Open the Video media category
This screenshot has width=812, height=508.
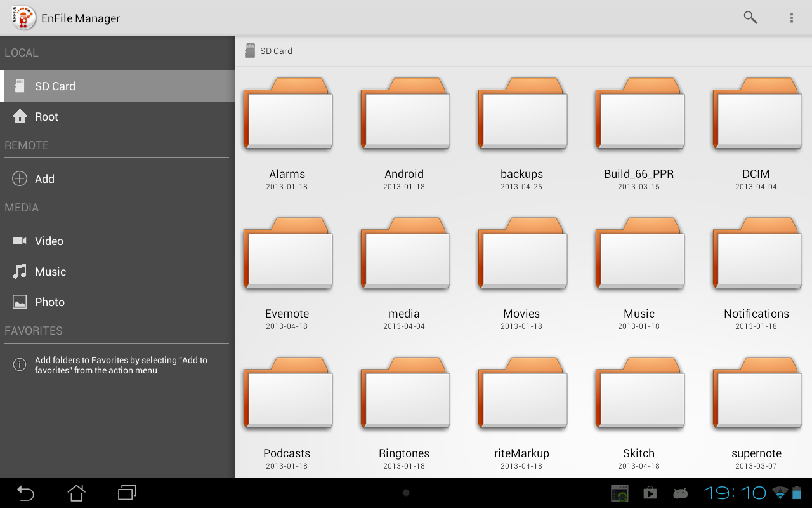[117, 241]
